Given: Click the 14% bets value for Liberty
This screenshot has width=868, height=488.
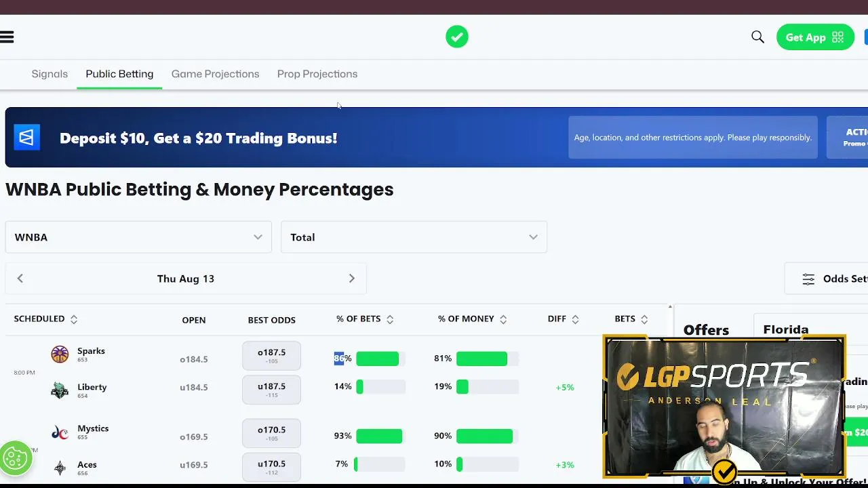Looking at the screenshot, I should coord(342,386).
